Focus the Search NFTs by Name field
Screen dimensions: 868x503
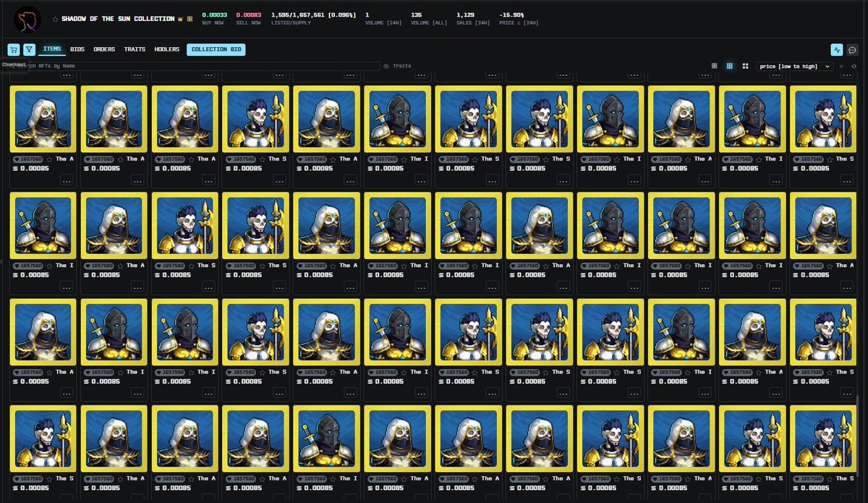pos(194,66)
